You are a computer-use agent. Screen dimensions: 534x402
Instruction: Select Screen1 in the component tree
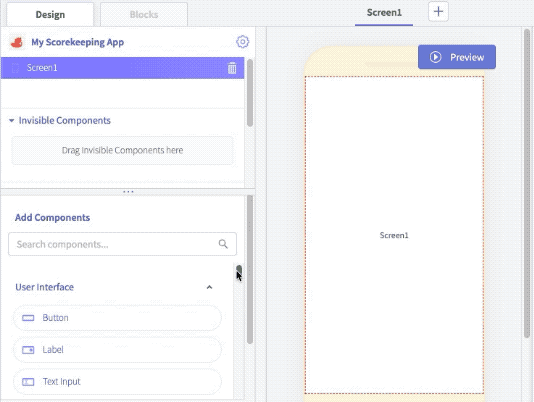(122, 68)
